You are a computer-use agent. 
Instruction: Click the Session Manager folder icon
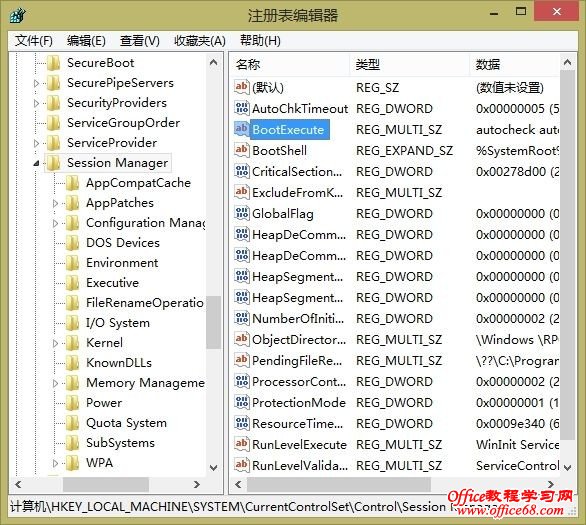[54, 163]
